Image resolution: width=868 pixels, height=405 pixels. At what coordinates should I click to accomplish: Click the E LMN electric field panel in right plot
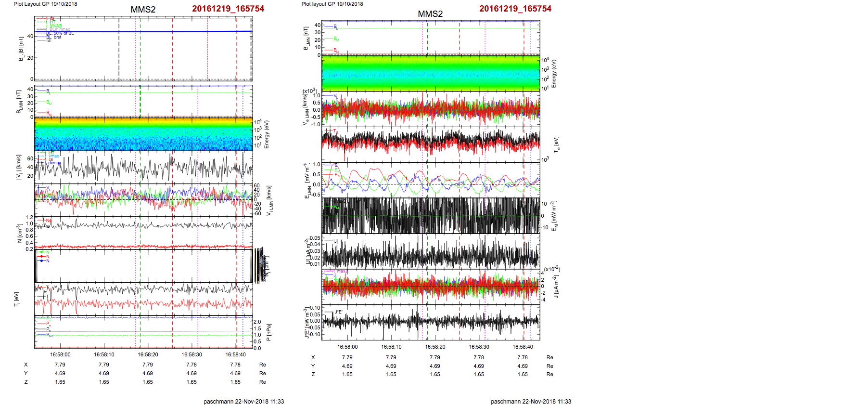click(x=431, y=180)
